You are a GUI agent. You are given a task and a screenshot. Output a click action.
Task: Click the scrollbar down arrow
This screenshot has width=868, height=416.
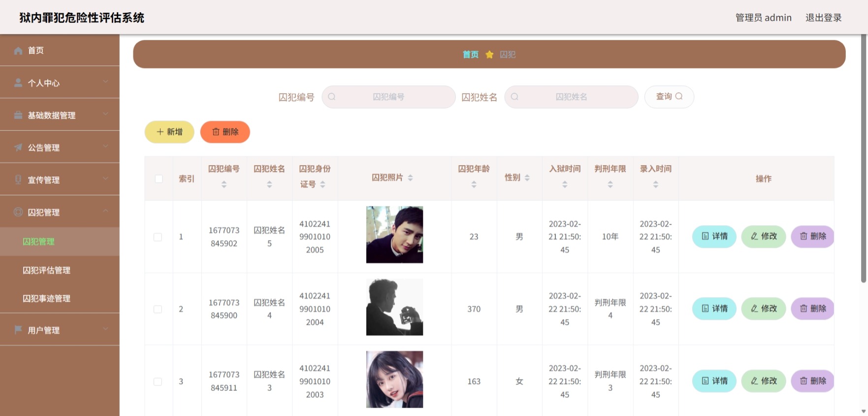864,411
